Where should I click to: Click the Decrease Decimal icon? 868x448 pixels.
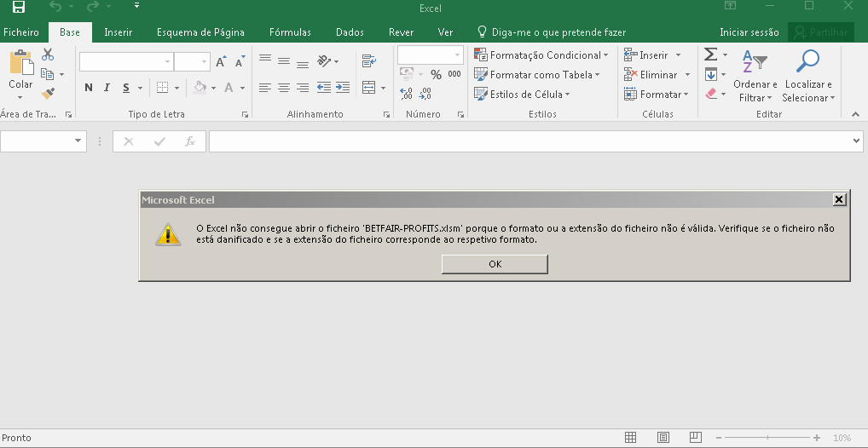[425, 94]
